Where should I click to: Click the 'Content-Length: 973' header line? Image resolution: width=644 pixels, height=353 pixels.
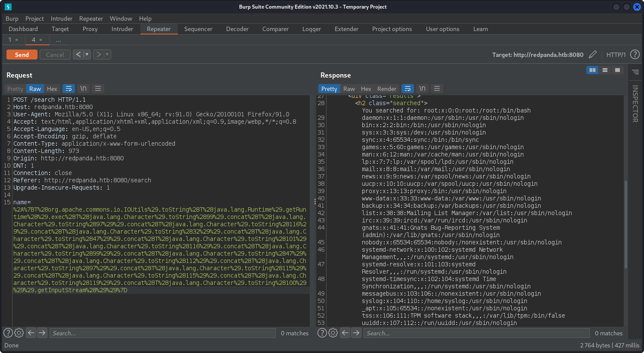(x=46, y=151)
